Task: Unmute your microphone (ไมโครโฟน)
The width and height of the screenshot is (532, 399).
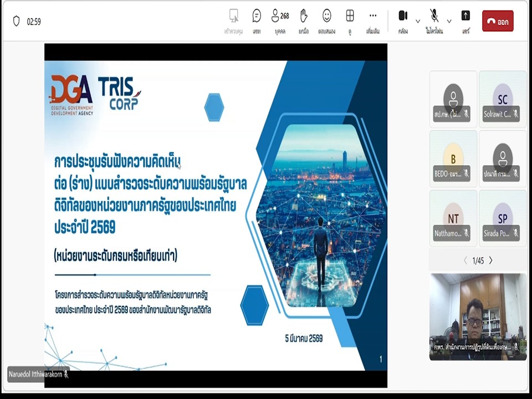Action: (x=434, y=16)
